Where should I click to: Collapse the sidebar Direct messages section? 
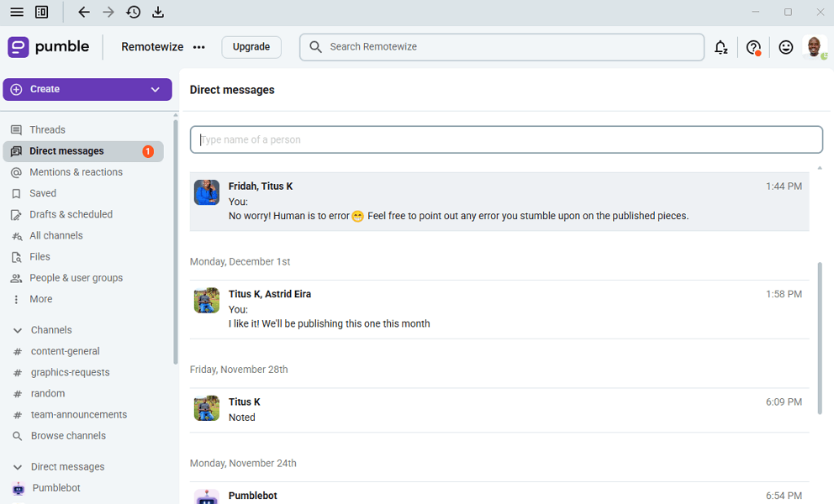[x=17, y=467]
